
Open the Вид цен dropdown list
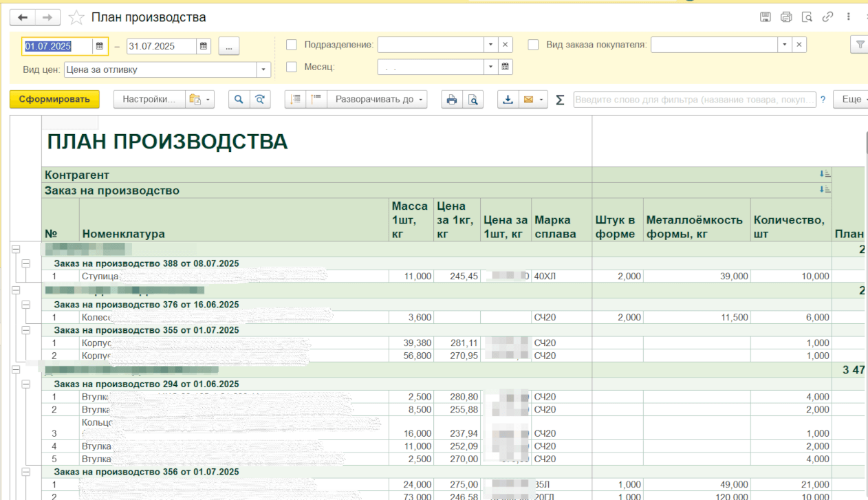click(x=263, y=69)
